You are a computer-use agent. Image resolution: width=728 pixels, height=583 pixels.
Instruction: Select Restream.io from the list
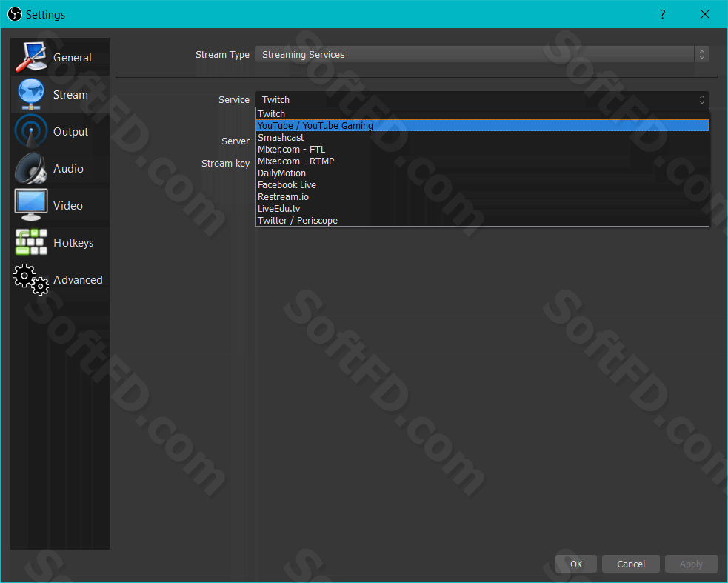pyautogui.click(x=482, y=196)
